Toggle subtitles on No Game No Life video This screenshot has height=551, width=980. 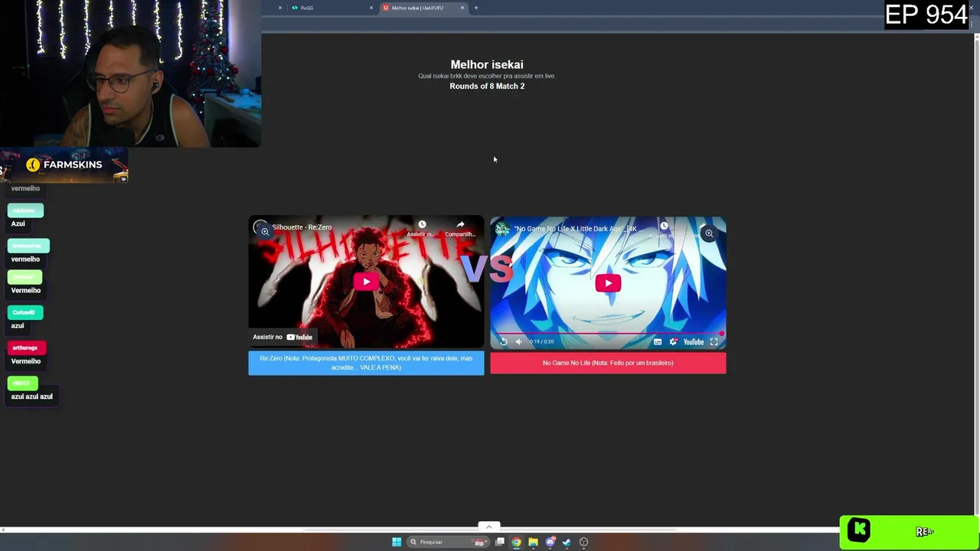coord(658,342)
